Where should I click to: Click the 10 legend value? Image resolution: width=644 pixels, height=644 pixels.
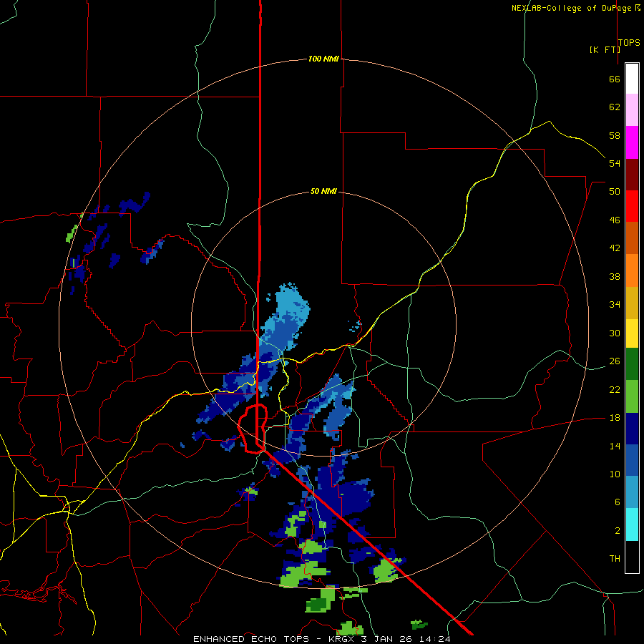[615, 474]
